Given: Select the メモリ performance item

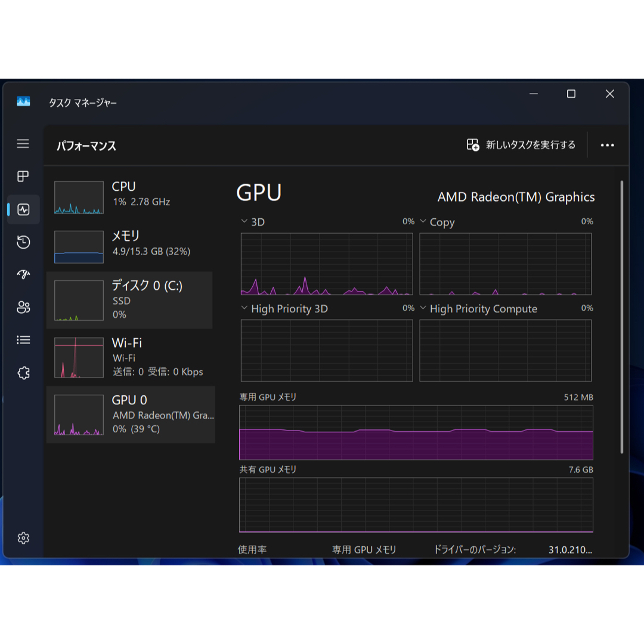Looking at the screenshot, I should tap(131, 246).
